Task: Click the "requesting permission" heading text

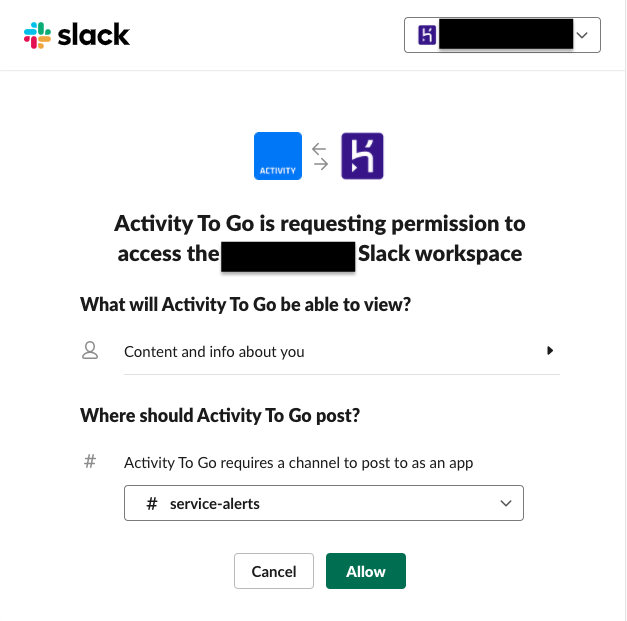Action: (319, 223)
